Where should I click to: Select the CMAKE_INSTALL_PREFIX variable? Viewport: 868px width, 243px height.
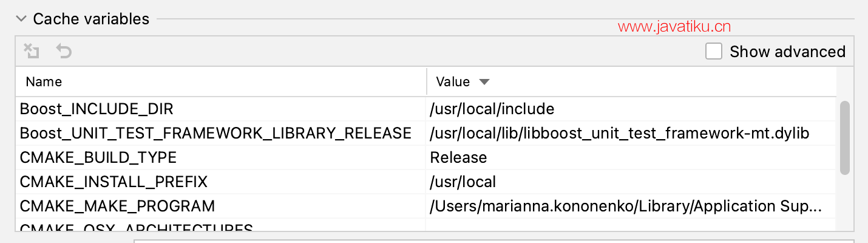point(114,182)
